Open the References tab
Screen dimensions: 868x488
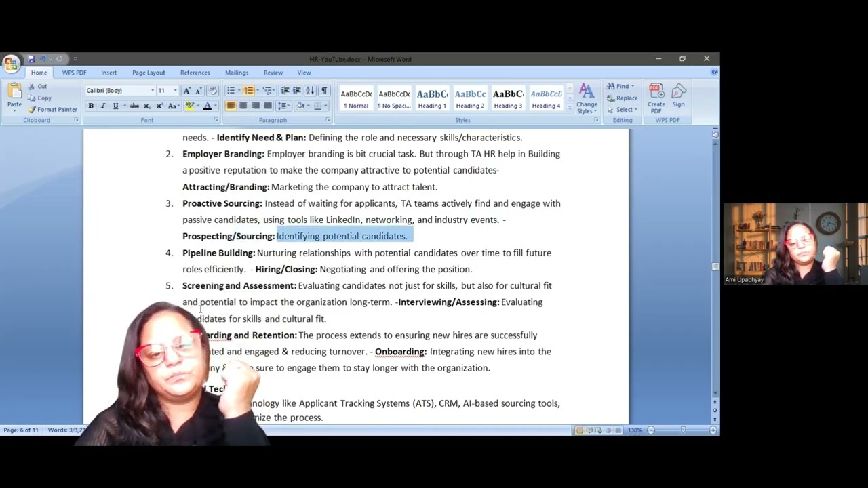[x=195, y=73]
